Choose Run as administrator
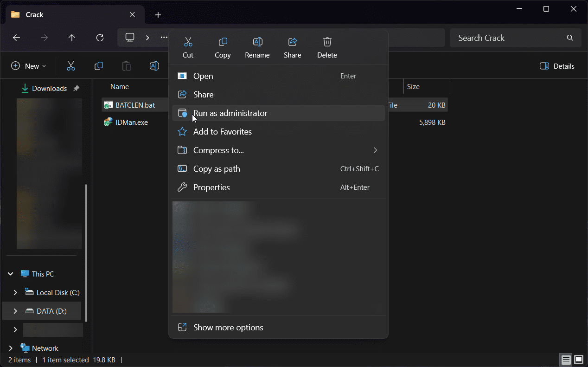This screenshot has height=367, width=588. point(278,113)
